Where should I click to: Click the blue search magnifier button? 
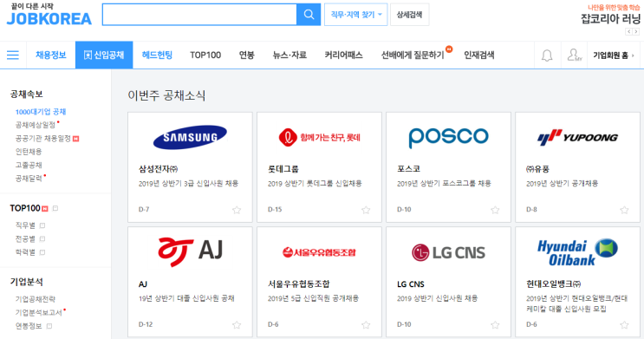309,15
